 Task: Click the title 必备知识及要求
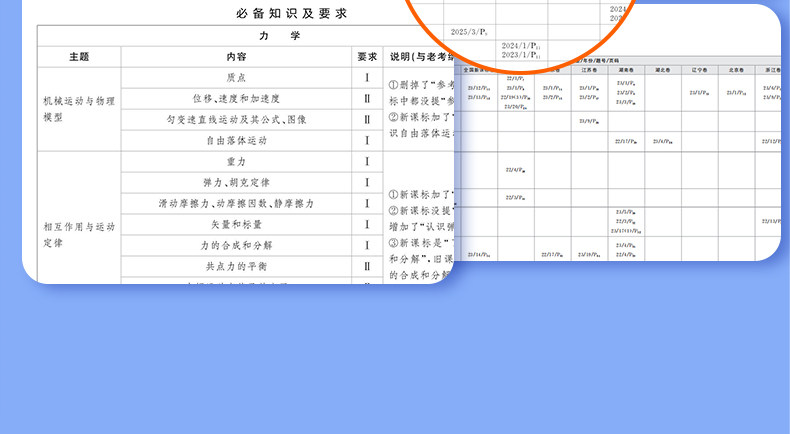pos(292,14)
